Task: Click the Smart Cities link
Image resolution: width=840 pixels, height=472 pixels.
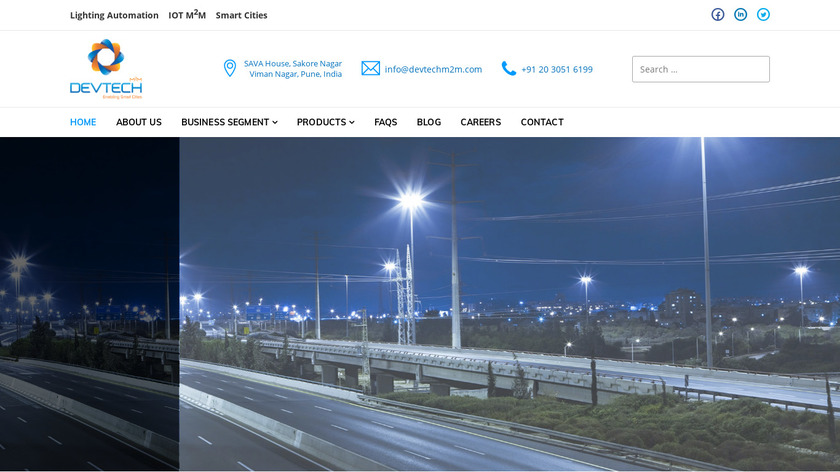Action: click(x=242, y=15)
